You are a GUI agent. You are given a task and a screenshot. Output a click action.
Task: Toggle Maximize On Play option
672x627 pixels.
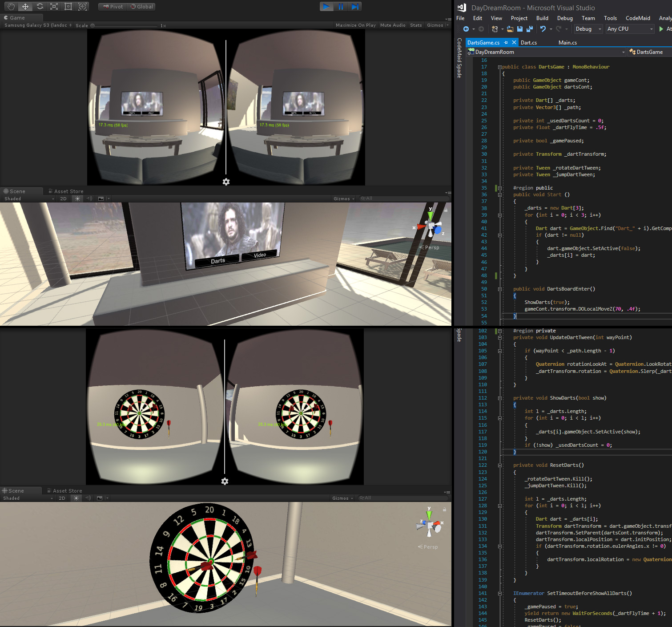click(x=355, y=25)
